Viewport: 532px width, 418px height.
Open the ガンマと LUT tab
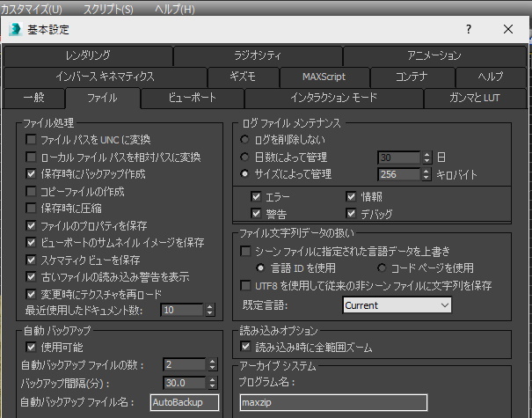click(x=475, y=99)
